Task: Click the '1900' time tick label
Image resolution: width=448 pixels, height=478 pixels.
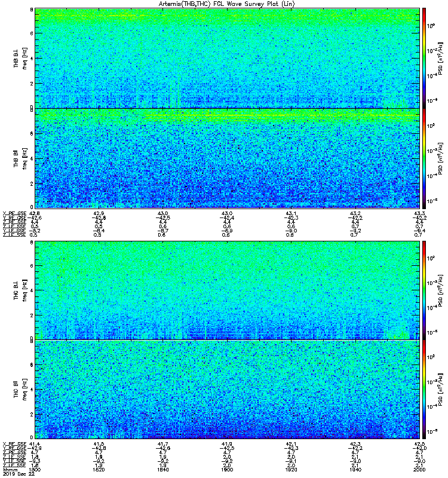Action: point(227,470)
